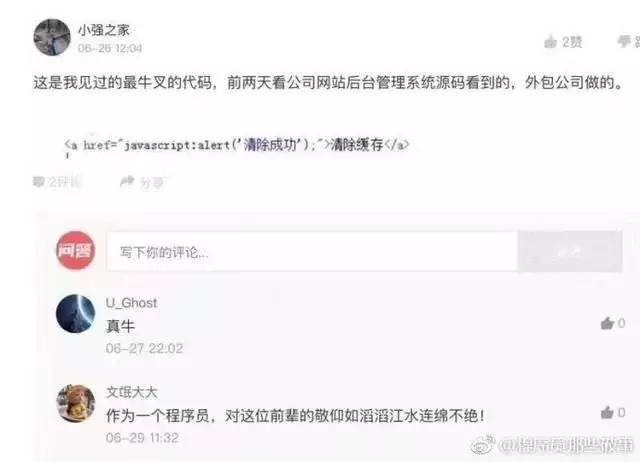Viewport: 640px width, 462px height.
Task: Like the post by 小强之家
Action: [x=563, y=42]
